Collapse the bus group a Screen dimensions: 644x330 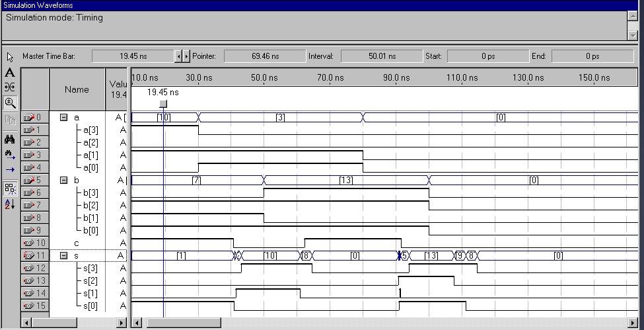(x=63, y=117)
